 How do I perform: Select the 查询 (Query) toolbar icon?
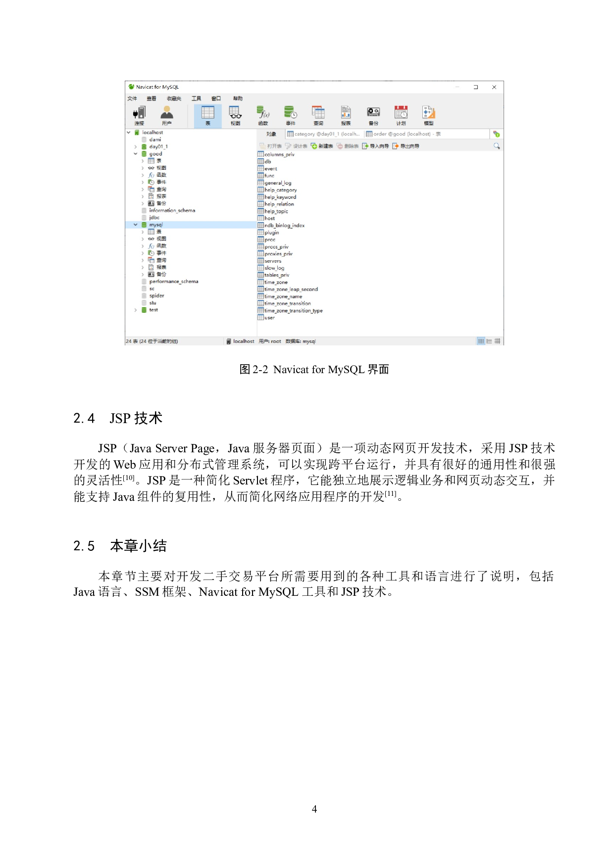click(318, 115)
